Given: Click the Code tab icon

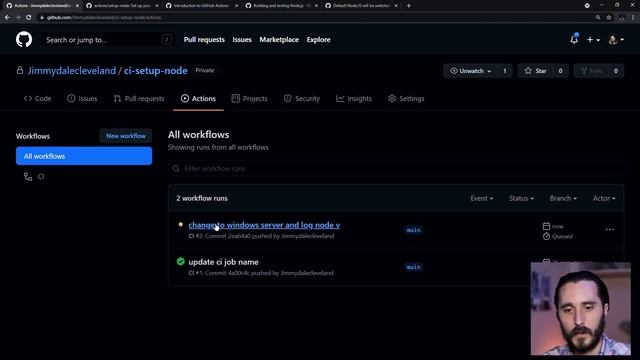Looking at the screenshot, I should 28,98.
